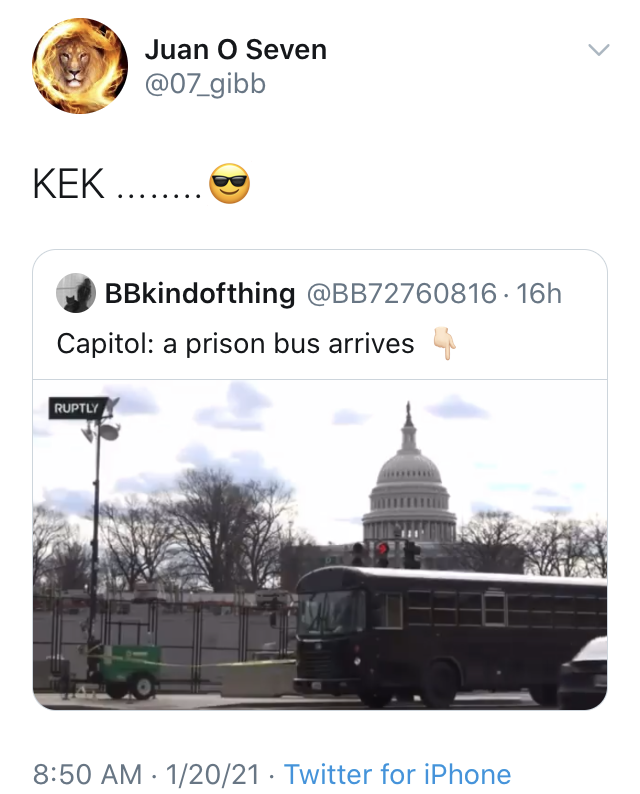The width and height of the screenshot is (640, 794).
Task: Play the Capitol prison bus video
Action: pos(320,544)
